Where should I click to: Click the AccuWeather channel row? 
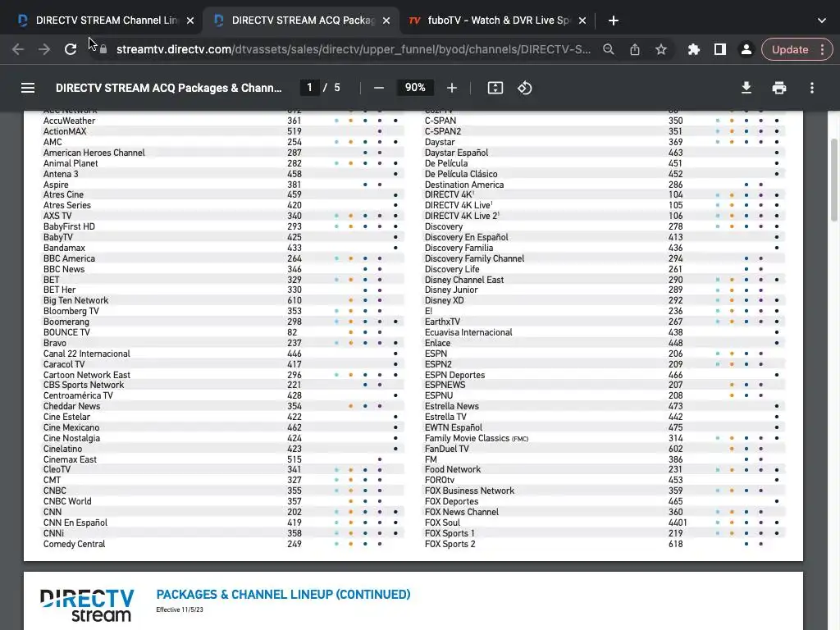coord(224,121)
